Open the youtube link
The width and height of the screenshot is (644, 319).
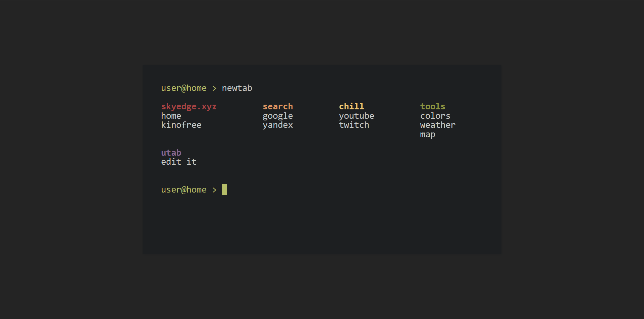pyautogui.click(x=357, y=116)
